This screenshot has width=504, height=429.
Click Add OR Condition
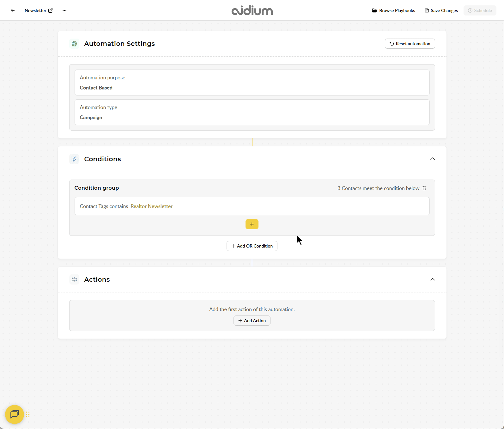point(252,246)
